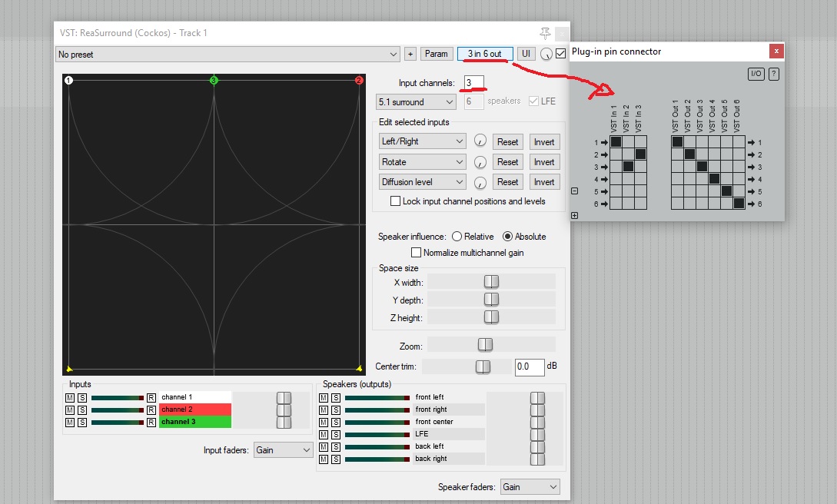Pin the ReaSurround window on top
The image size is (837, 504).
546,32
